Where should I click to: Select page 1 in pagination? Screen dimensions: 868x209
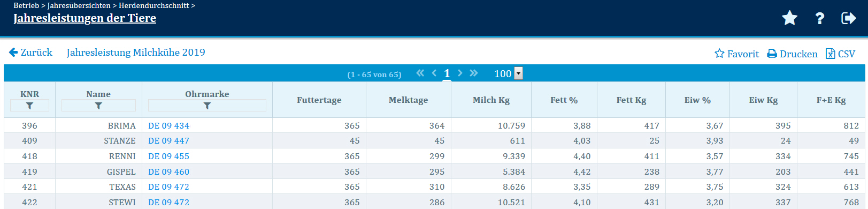447,73
